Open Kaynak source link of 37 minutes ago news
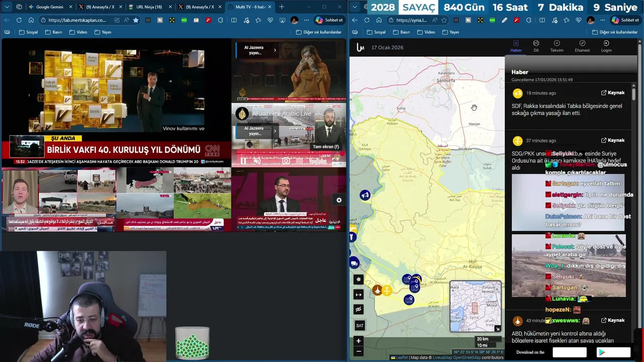The image size is (644, 362). 613,140
